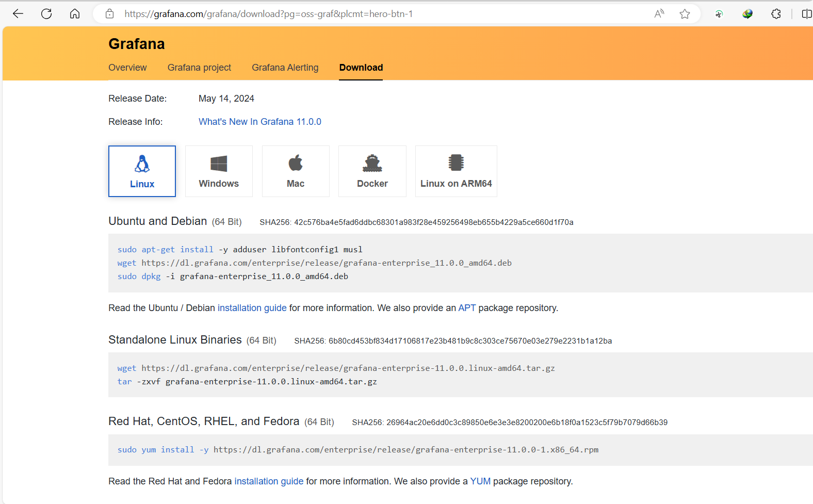813x504 pixels.
Task: Select the Docker platform tile
Action: pyautogui.click(x=372, y=171)
